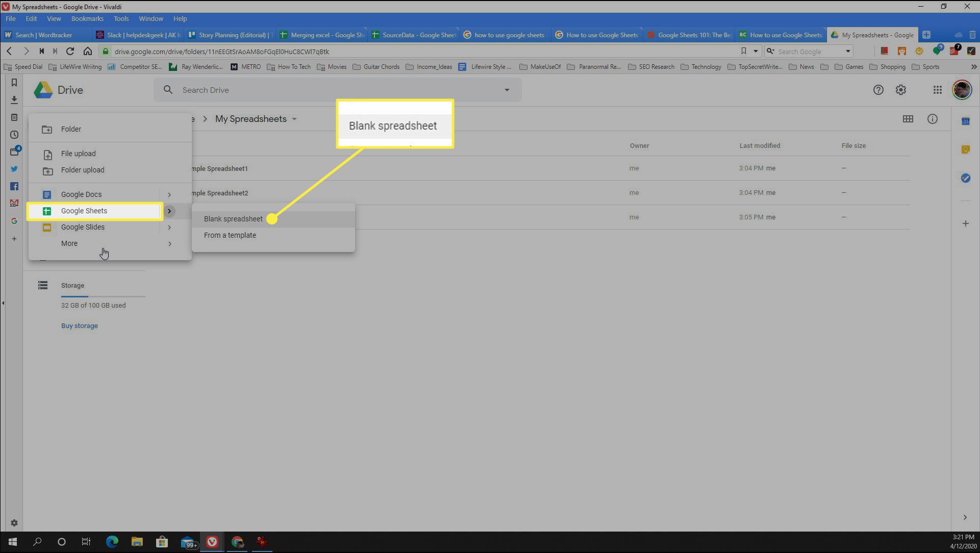Open Vivaldi settings gear in panel bar
980x553 pixels.
14,523
